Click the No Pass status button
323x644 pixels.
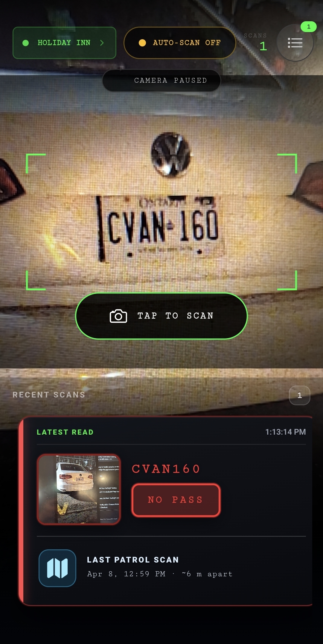pos(176,500)
